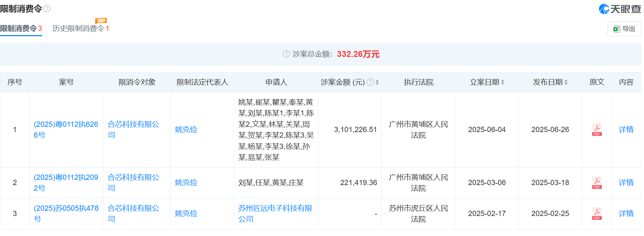Open PDF original for case 执2092号
644x236 pixels.
(x=597, y=183)
